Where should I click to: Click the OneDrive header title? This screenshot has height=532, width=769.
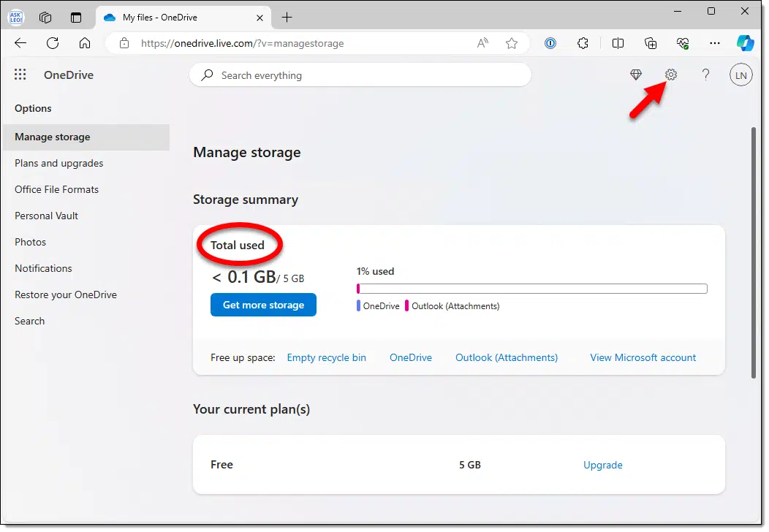(x=69, y=75)
